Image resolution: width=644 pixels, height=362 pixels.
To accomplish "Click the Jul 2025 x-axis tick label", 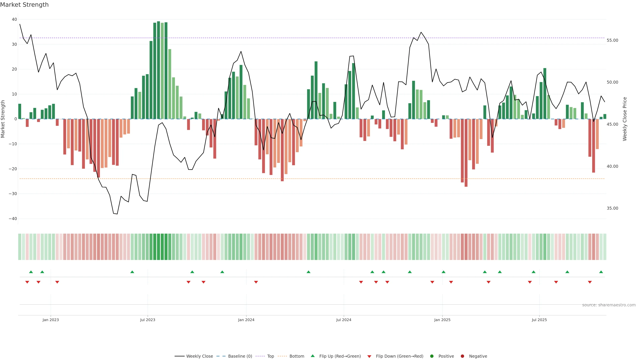I will pyautogui.click(x=539, y=320).
